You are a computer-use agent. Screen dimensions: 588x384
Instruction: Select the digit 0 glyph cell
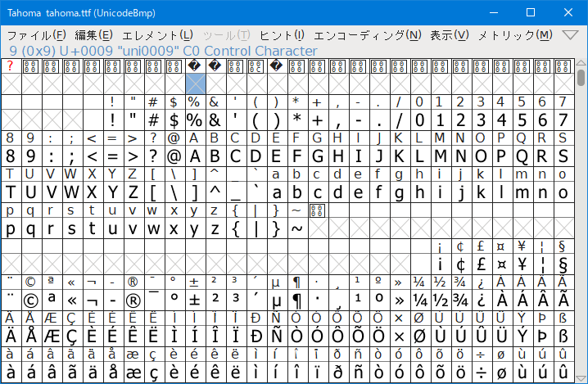coord(419,120)
